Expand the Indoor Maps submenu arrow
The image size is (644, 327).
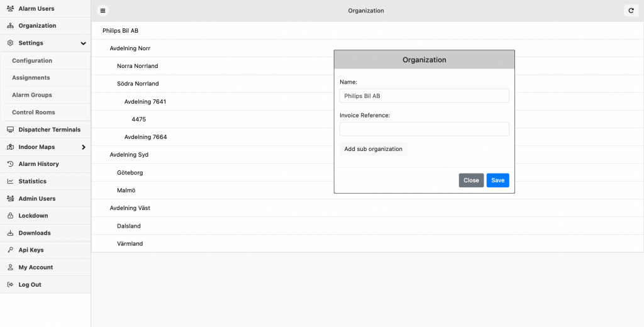click(x=84, y=147)
